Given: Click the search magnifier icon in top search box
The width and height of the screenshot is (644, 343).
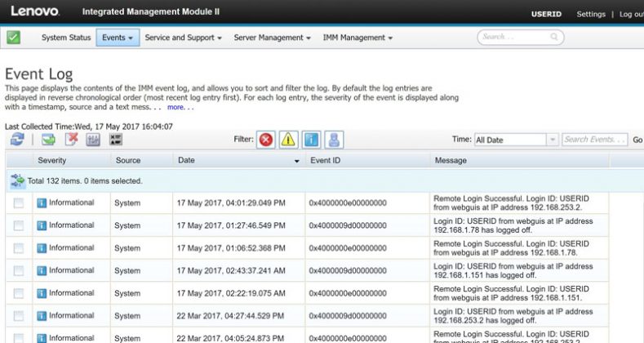Looking at the screenshot, I should coord(554,37).
